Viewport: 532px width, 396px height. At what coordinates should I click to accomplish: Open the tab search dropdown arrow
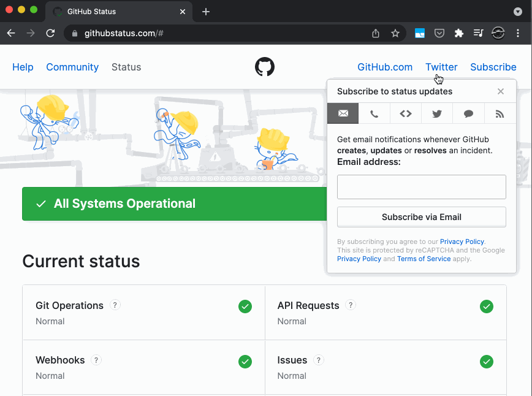click(518, 12)
